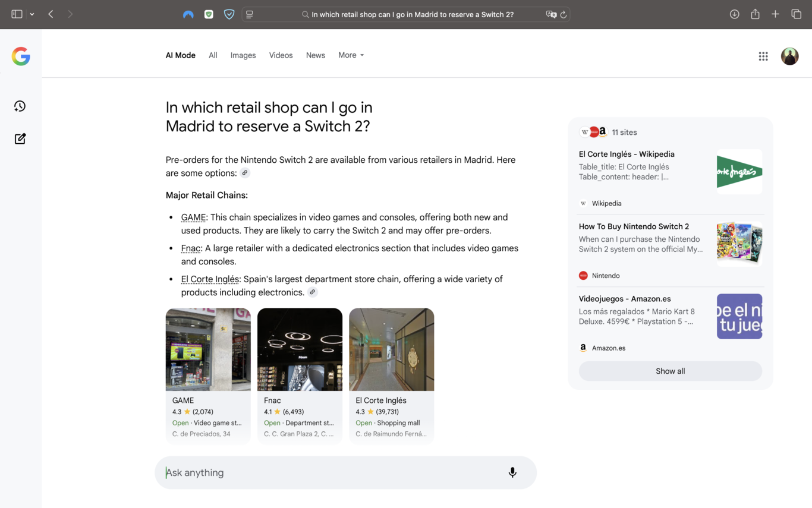This screenshot has width=812, height=508.
Task: Go back to previous page
Action: coord(51,14)
